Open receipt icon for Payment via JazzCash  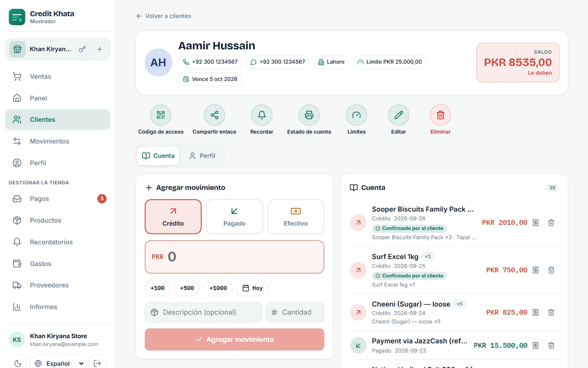pyautogui.click(x=536, y=346)
